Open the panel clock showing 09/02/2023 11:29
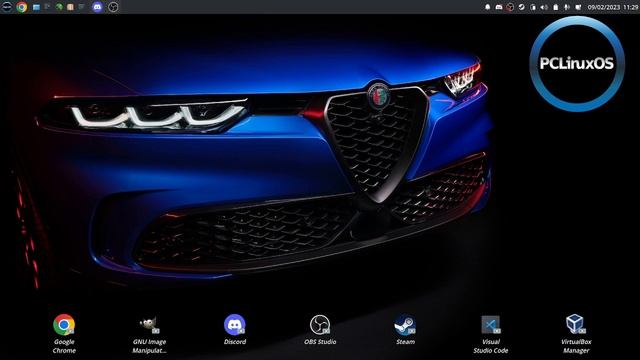Screen dimensions: 640x360 coord(613,7)
